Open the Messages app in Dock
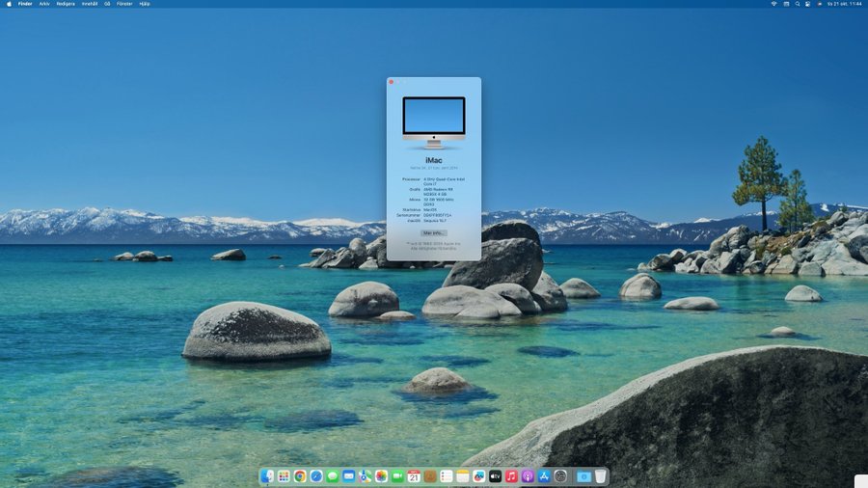This screenshot has height=488, width=868. 333,476
